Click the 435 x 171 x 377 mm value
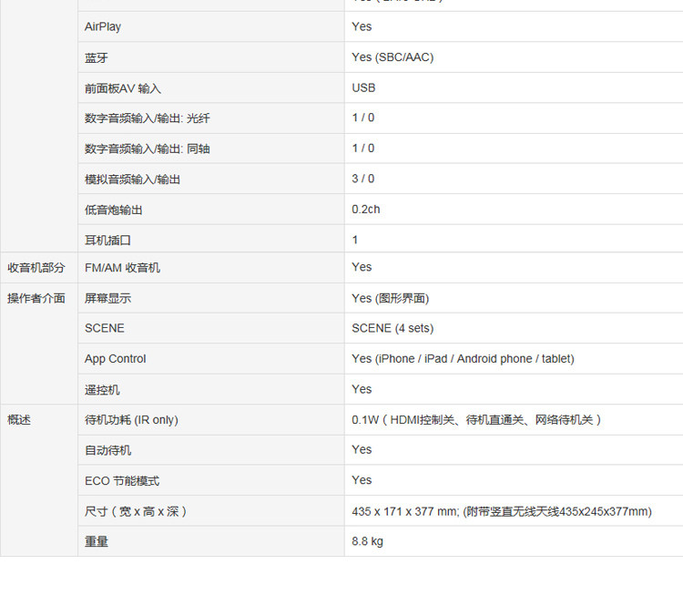Viewport: 683px width, 616px height. [x=502, y=511]
